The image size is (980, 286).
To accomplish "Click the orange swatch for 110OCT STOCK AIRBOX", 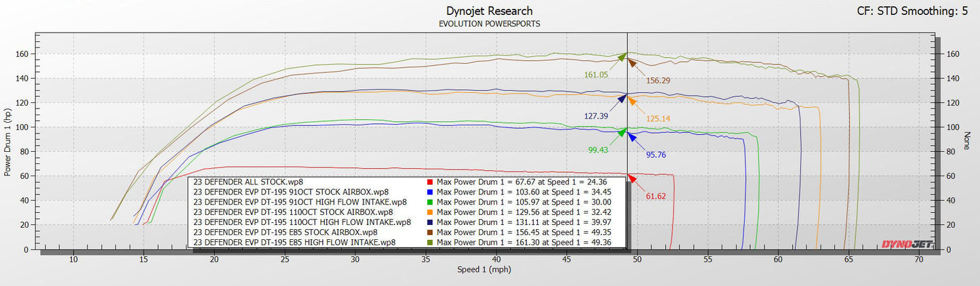I will [431, 212].
